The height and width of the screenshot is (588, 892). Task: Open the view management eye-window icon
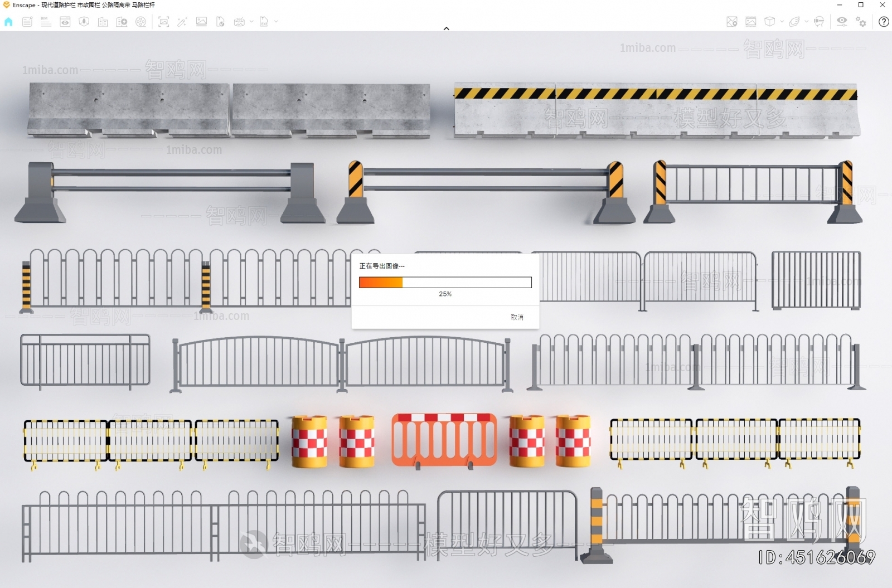[x=65, y=22]
